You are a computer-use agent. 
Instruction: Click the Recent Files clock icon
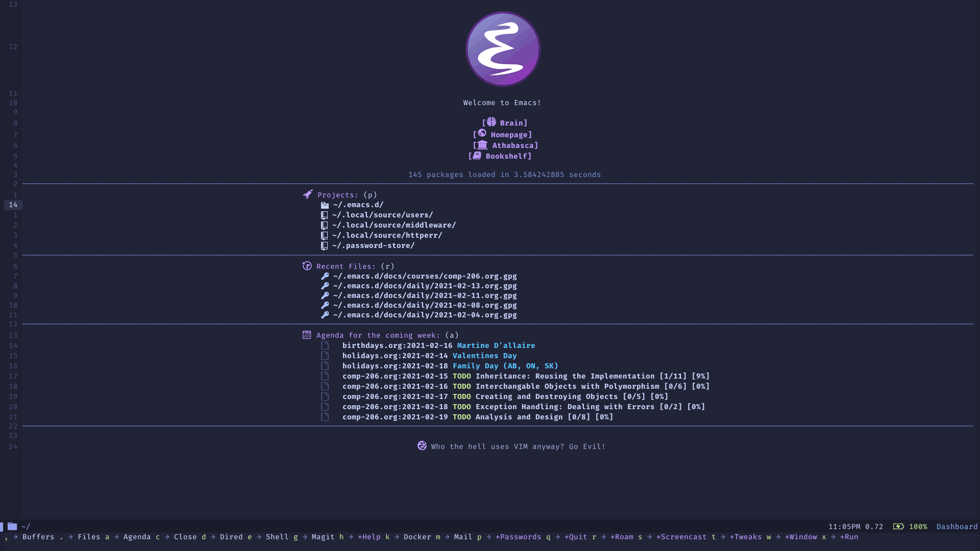pyautogui.click(x=307, y=265)
